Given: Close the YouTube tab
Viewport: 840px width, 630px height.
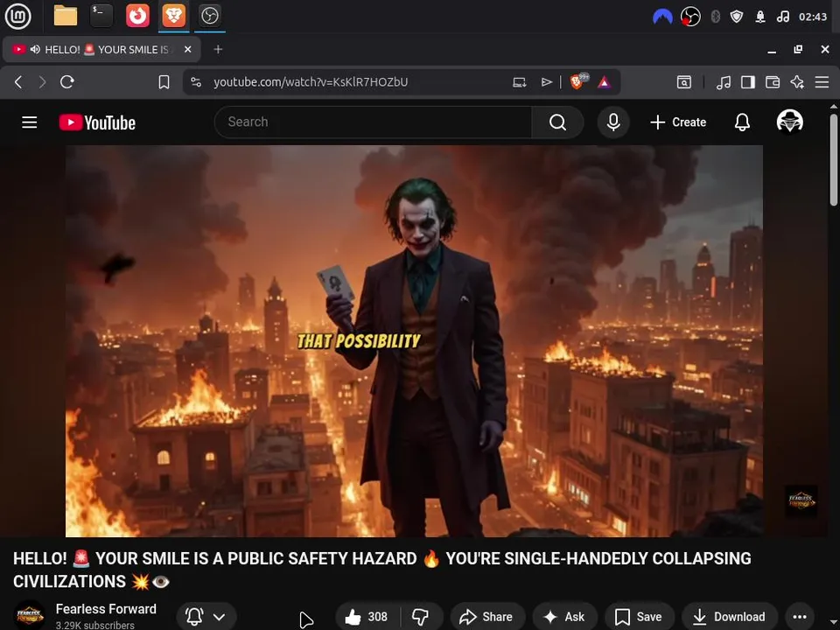Looking at the screenshot, I should tap(187, 49).
